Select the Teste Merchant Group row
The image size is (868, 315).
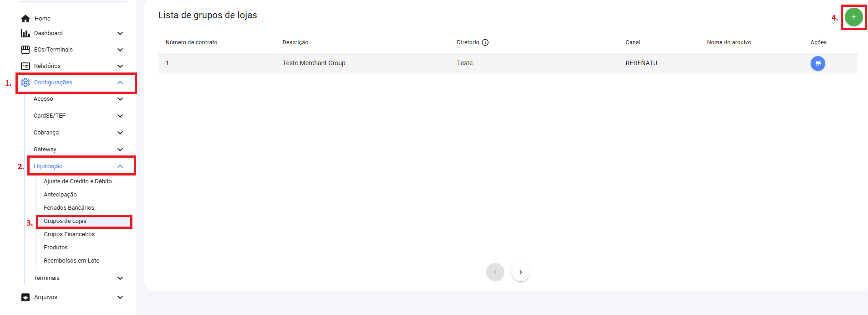(x=314, y=63)
